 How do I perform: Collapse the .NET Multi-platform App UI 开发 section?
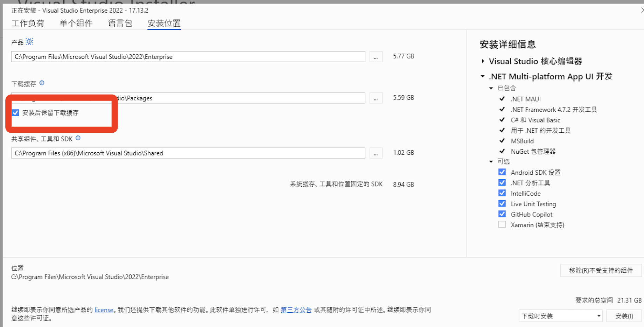point(482,76)
